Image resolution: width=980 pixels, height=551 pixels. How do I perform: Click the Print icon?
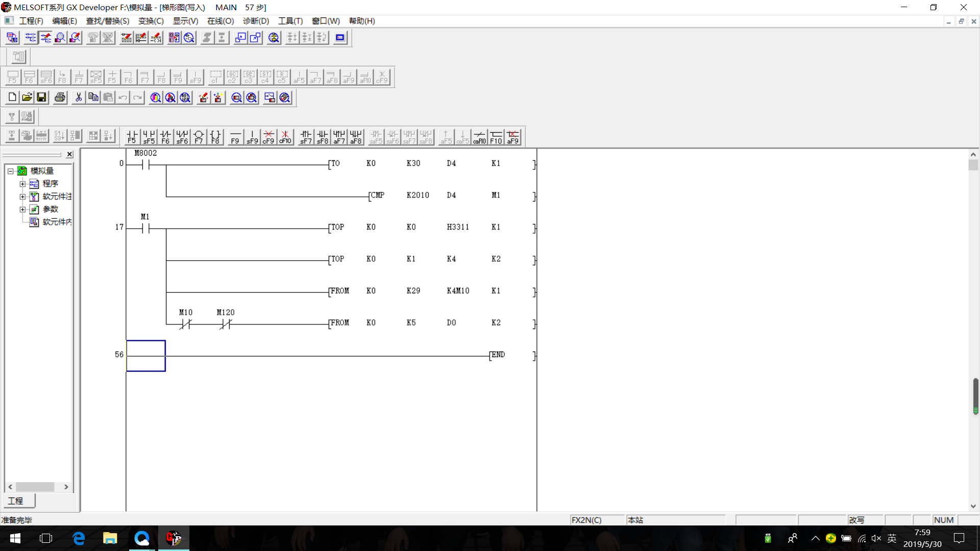pyautogui.click(x=60, y=97)
